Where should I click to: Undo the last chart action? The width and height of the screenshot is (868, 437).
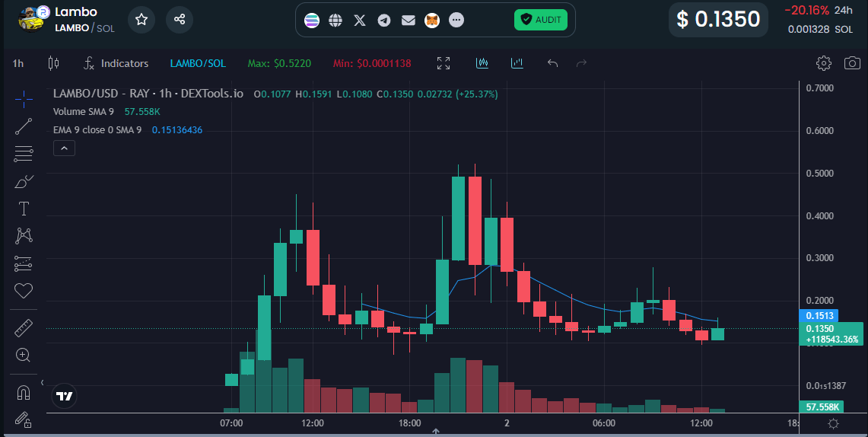552,63
